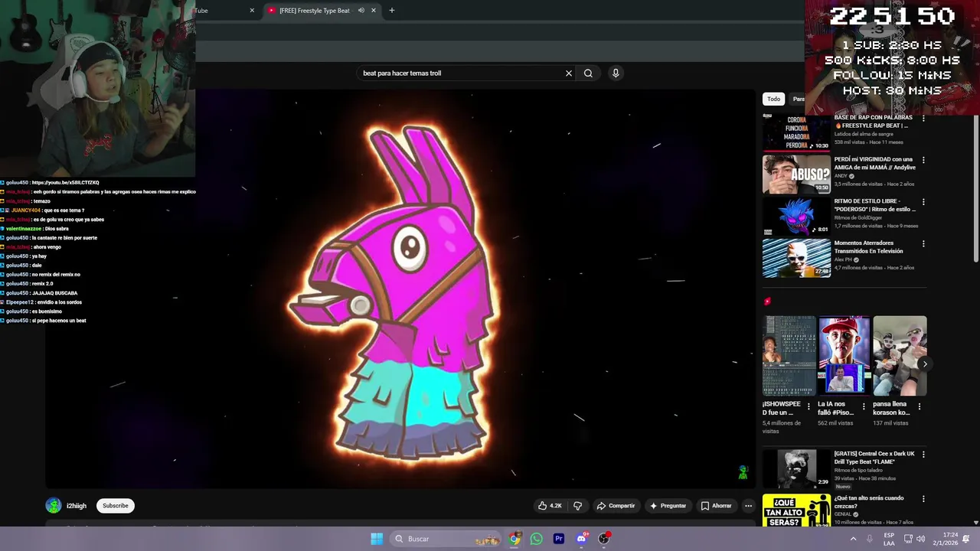Open the notifications bell in the tray
This screenshot has height=551, width=980.
tap(966, 539)
